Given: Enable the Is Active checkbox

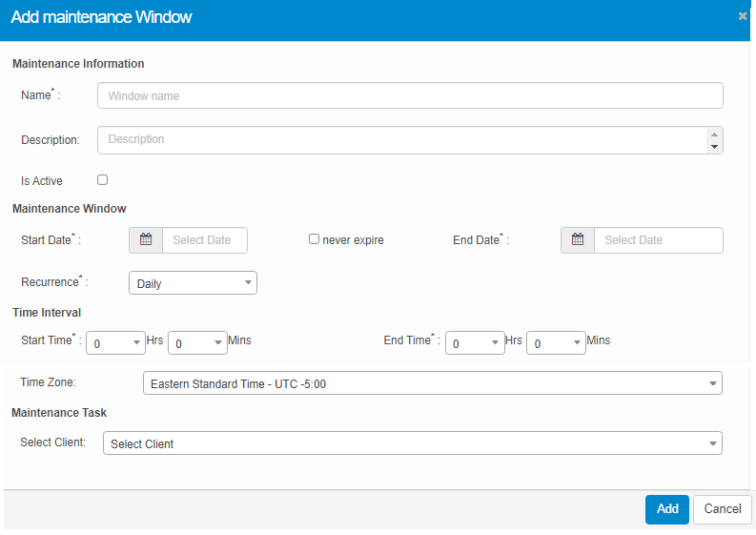Looking at the screenshot, I should point(103,179).
